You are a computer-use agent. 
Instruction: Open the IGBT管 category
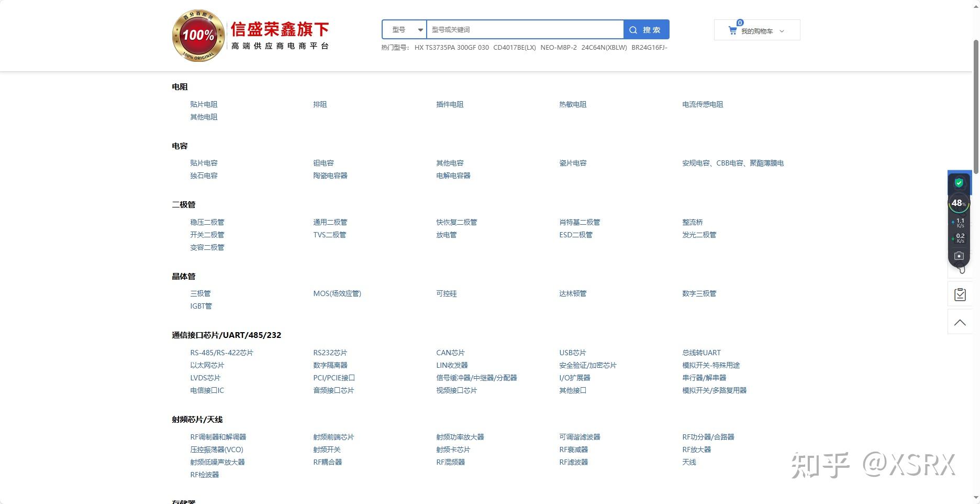tap(201, 306)
